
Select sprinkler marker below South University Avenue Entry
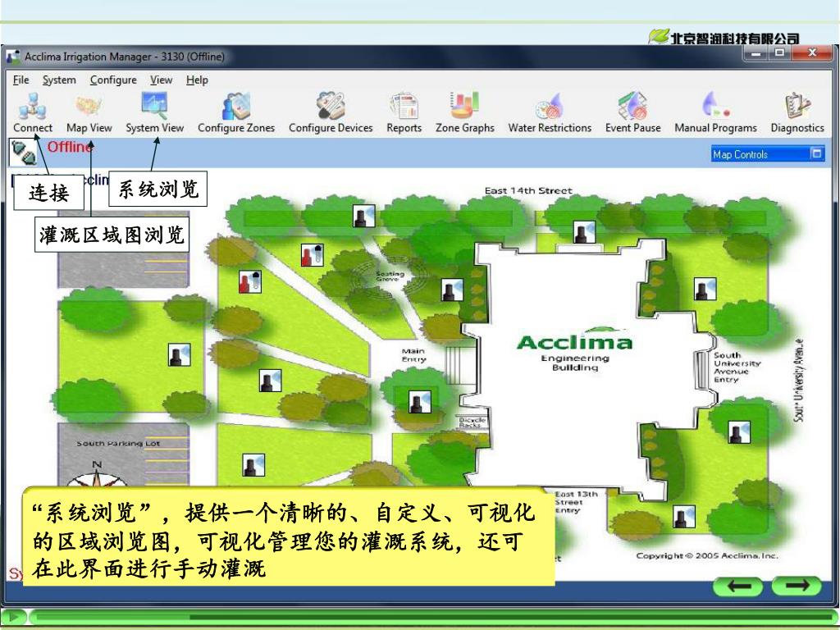click(739, 431)
